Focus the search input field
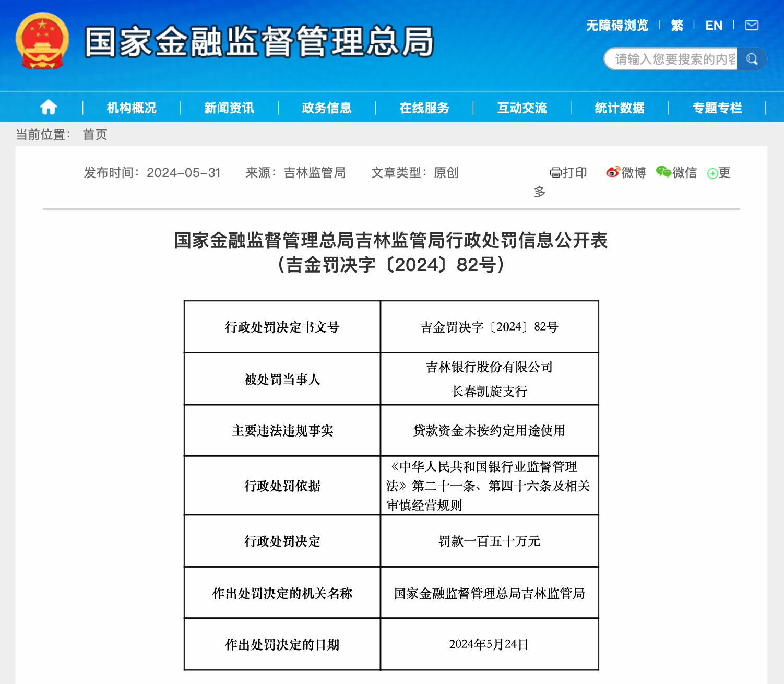 click(x=673, y=59)
